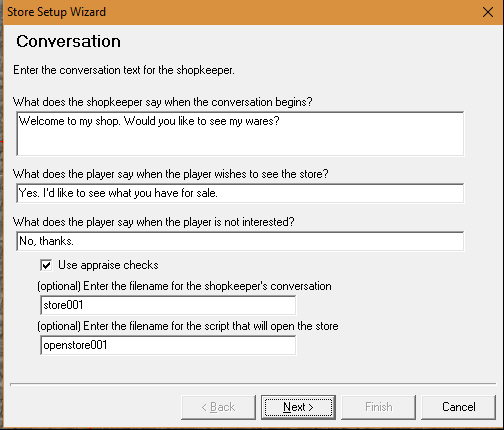Viewport: 504px width, 430px height.
Task: Click the 'Use appraise checks' label text
Action: [x=108, y=265]
